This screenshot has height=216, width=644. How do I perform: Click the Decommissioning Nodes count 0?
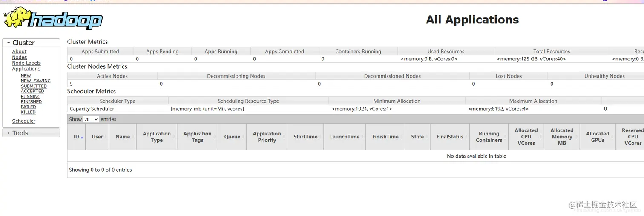coord(161,84)
